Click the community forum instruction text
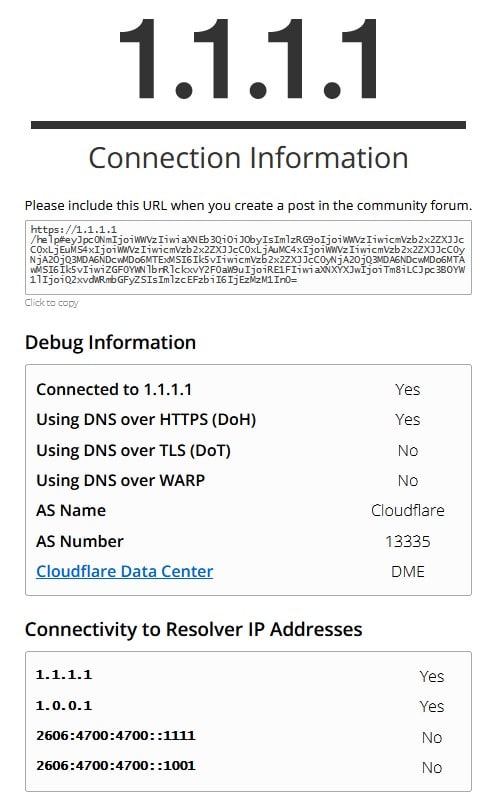The image size is (484, 799). point(248,205)
